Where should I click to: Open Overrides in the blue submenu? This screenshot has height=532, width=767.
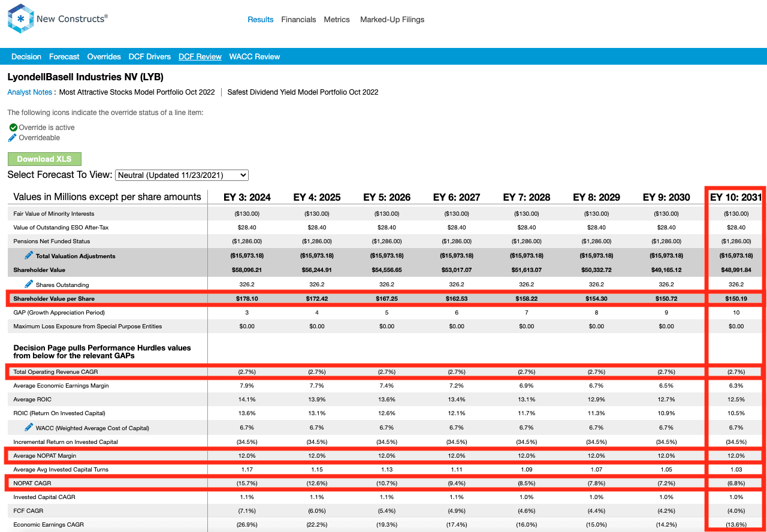click(x=104, y=57)
